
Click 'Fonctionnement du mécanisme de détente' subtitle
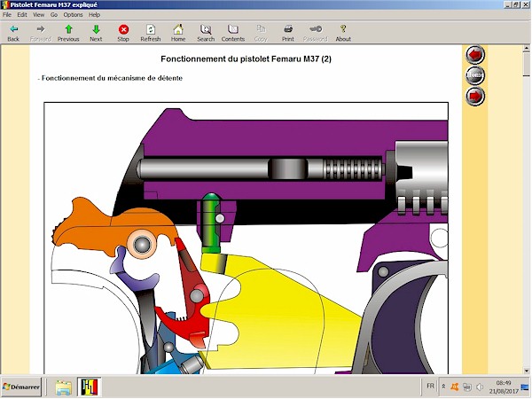(x=112, y=78)
